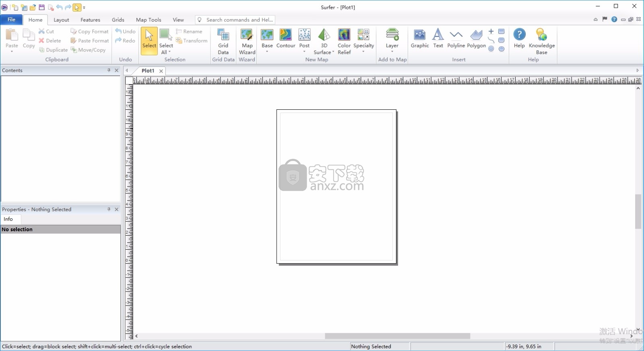Expand the Layer dropdown arrow
The height and width of the screenshot is (351, 644).
392,51
